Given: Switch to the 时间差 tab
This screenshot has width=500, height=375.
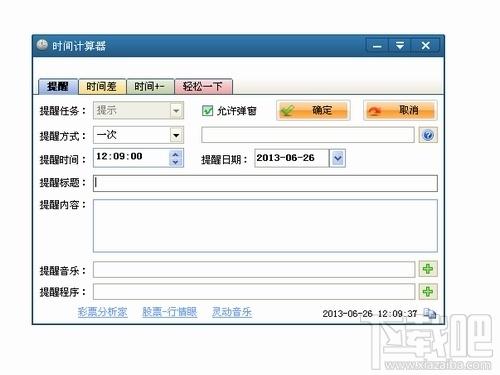Looking at the screenshot, I should tap(102, 87).
